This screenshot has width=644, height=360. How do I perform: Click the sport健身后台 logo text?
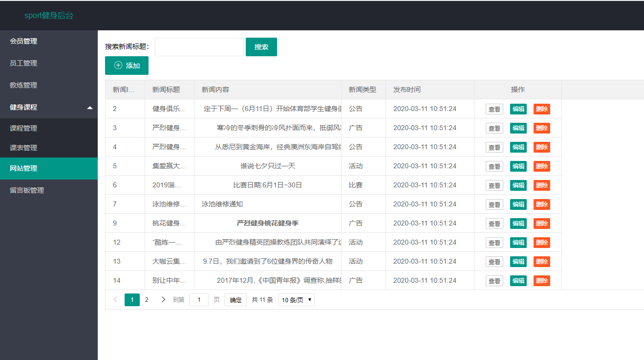tap(49, 15)
